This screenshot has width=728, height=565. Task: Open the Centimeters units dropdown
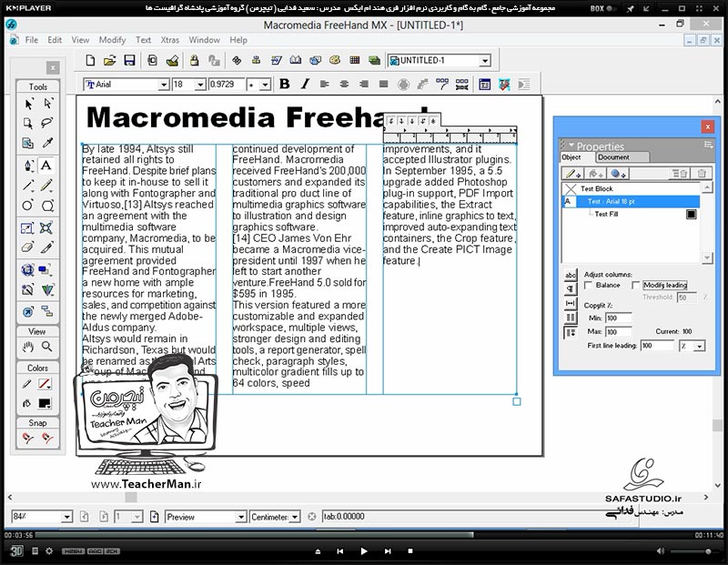click(294, 517)
